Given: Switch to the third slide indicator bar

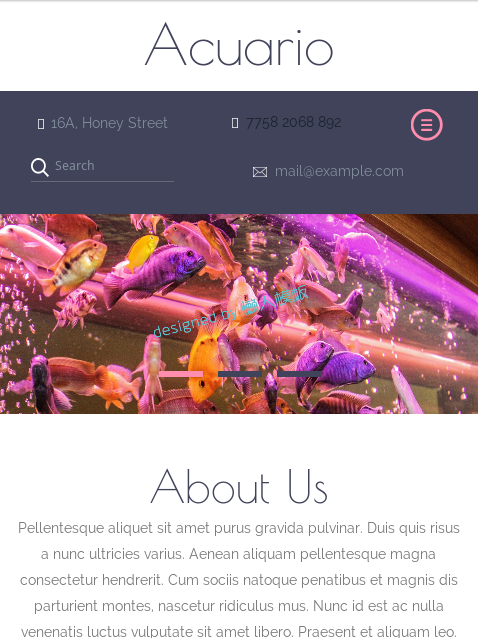Looking at the screenshot, I should pos(299,374).
